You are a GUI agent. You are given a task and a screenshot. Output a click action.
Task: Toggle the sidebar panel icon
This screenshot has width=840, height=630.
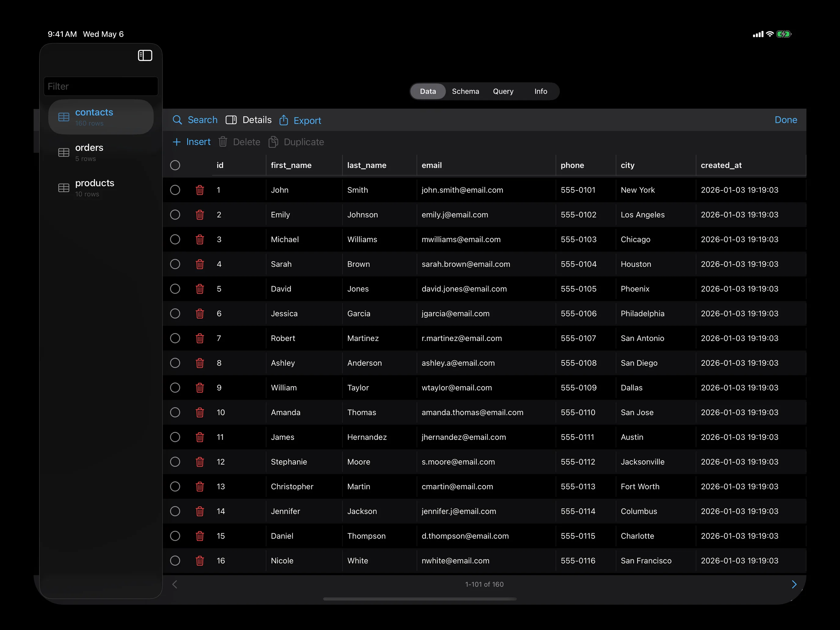[145, 56]
